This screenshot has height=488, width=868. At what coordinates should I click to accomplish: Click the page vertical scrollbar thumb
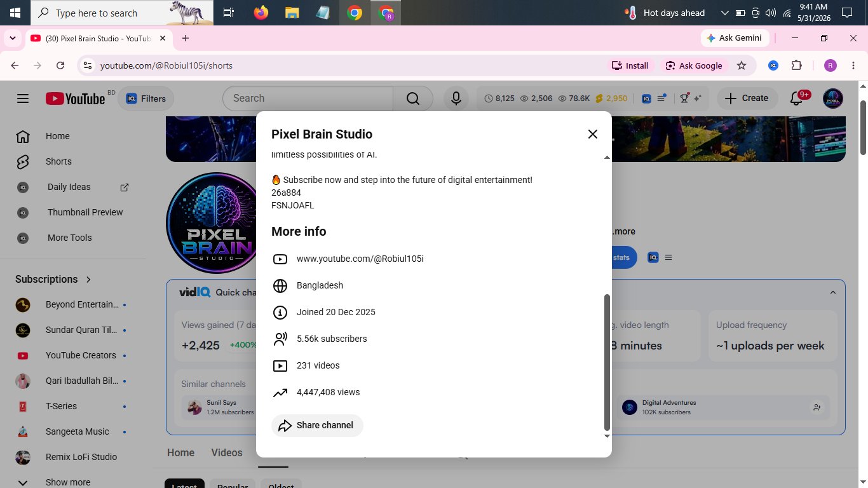coord(863,127)
